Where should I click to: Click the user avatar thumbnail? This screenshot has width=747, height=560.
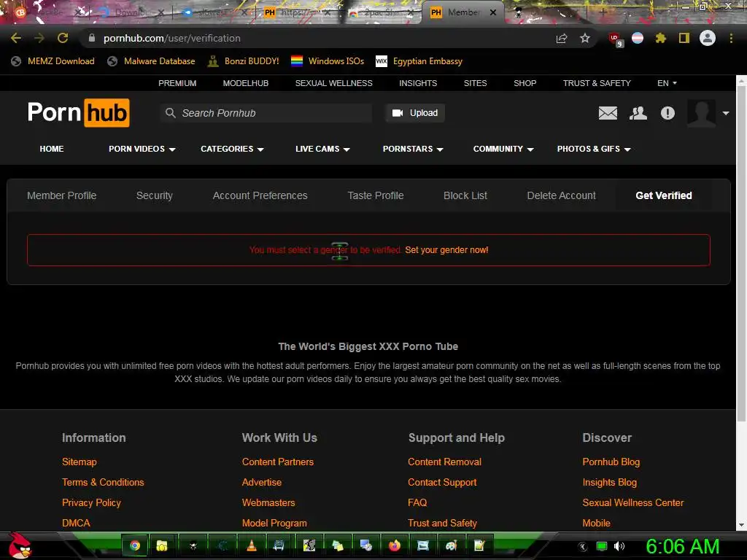pyautogui.click(x=701, y=113)
